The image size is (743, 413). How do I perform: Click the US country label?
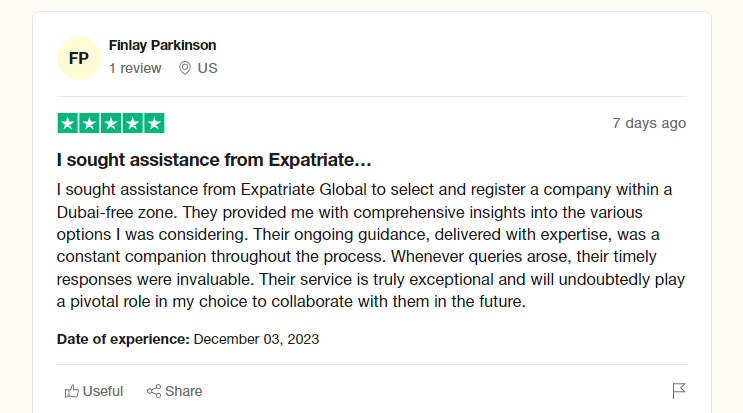pos(208,68)
